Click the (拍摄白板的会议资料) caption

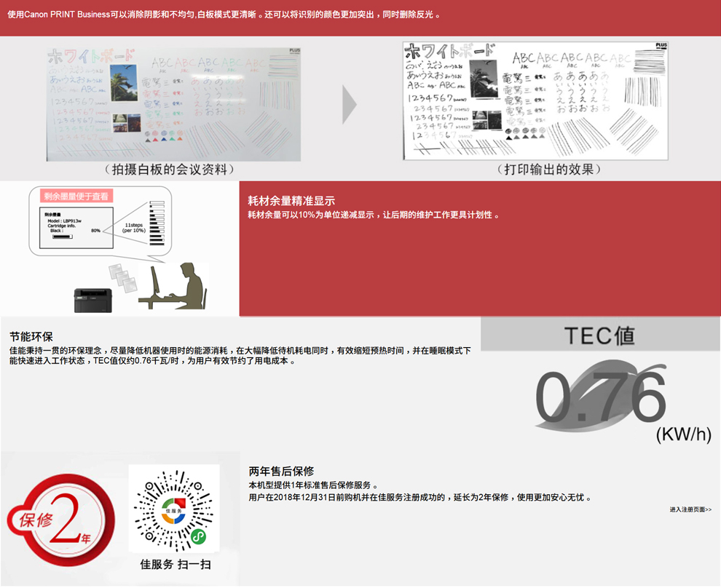(171, 170)
